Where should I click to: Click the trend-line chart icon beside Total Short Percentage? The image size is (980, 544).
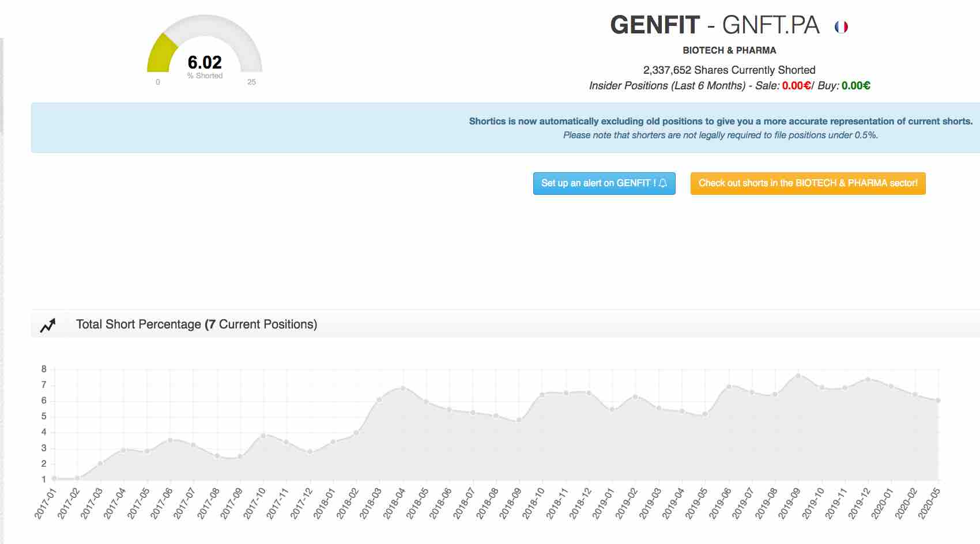(x=48, y=326)
